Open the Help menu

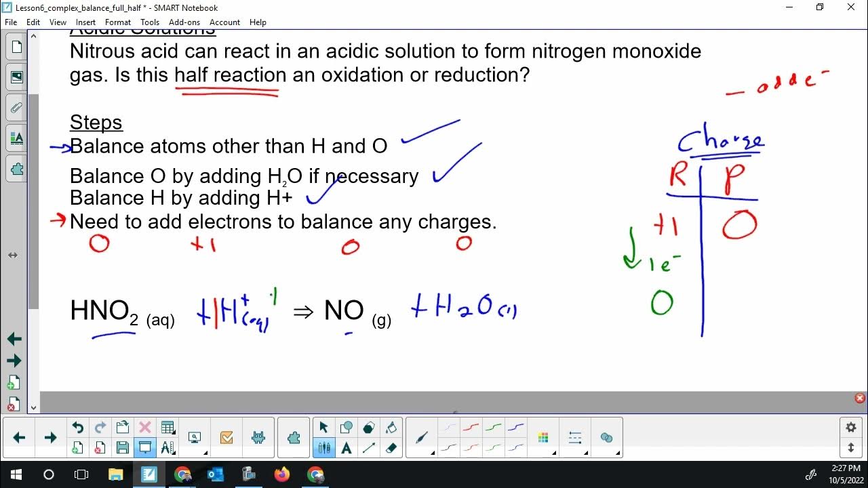pyautogui.click(x=258, y=22)
